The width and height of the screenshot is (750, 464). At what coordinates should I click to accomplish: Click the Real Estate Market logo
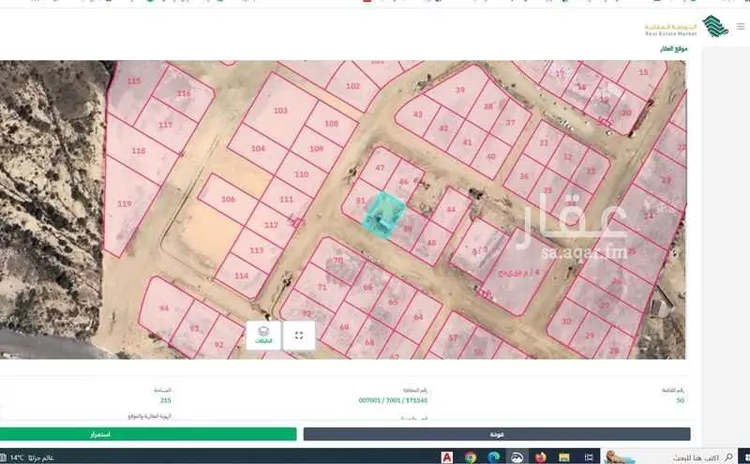click(x=687, y=27)
